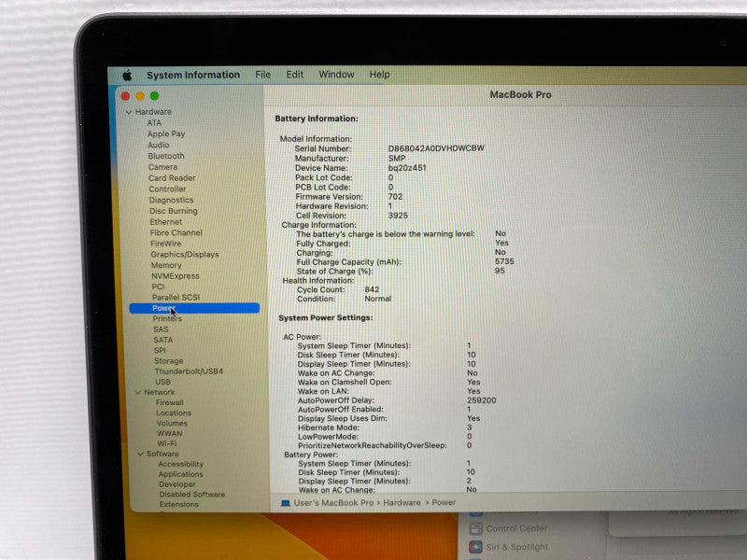The height and width of the screenshot is (560, 747).
Task: Click the Device Name value bq20z451
Action: pyautogui.click(x=407, y=168)
